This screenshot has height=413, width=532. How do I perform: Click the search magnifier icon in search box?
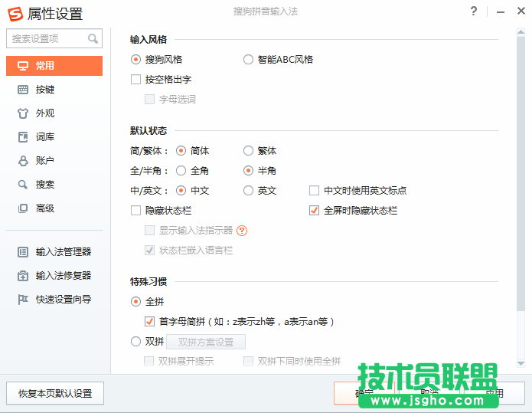[93, 39]
